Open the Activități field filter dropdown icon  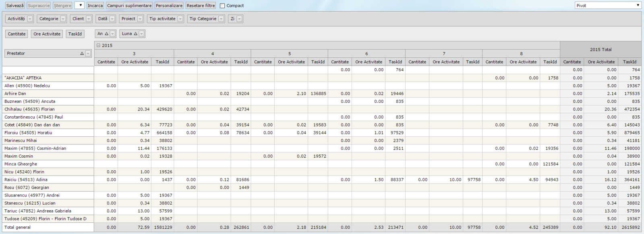point(30,19)
